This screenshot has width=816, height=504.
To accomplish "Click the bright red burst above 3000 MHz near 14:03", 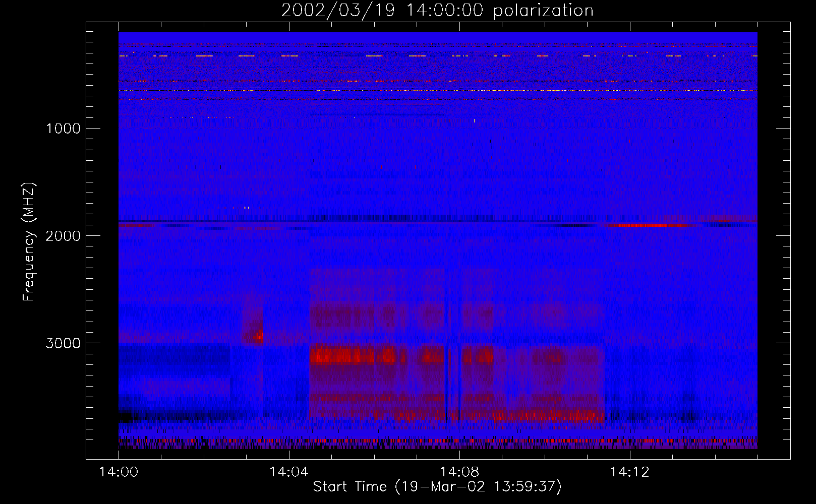I will [x=258, y=335].
